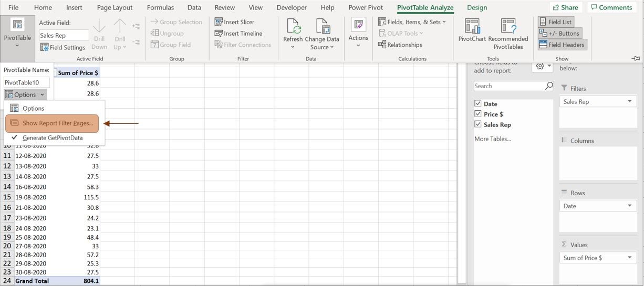Switch to the Design tab

point(477,7)
